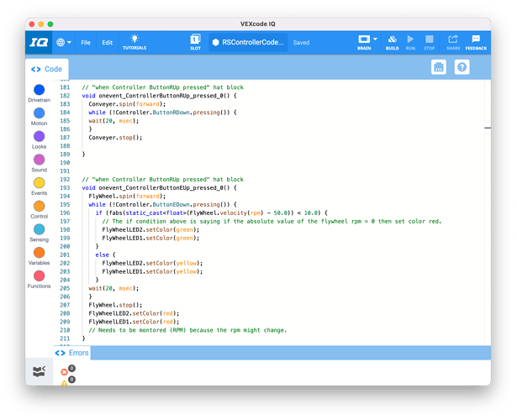Click Conveyer.spin(forward) on line 183
The image size is (517, 420).
pyautogui.click(x=127, y=104)
